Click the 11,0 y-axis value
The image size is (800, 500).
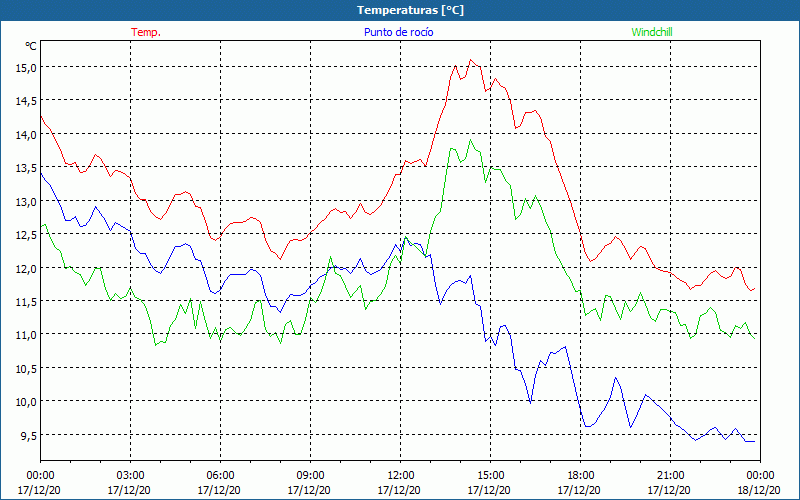(27, 335)
